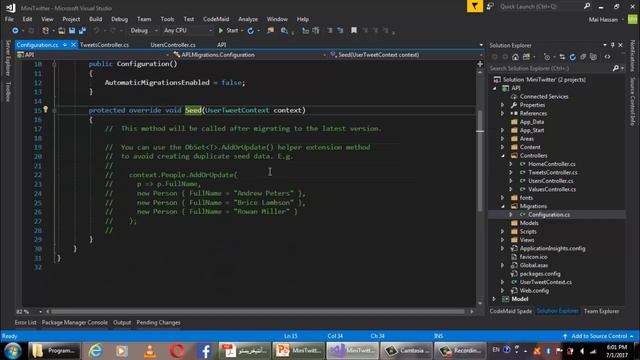
Task: Click the Undo toolbar icon
Action: pos(96,31)
